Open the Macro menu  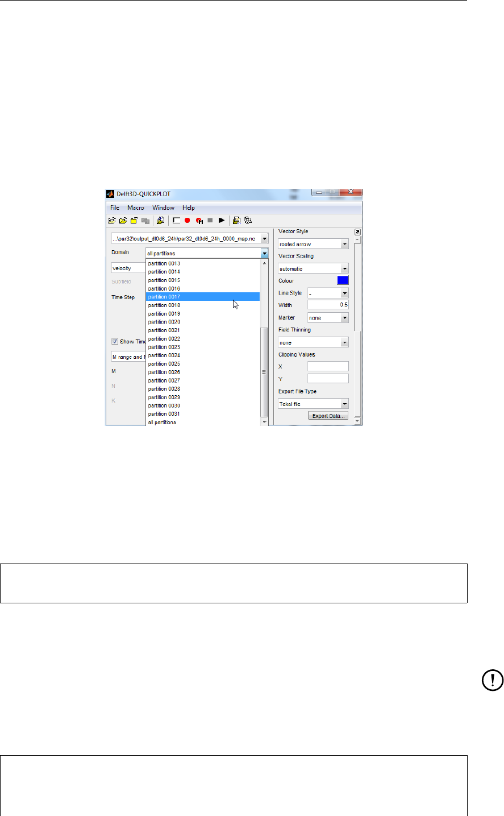click(136, 208)
